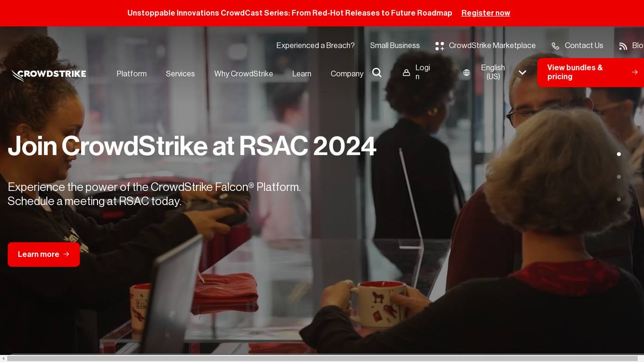Viewport: 644px width, 362px height.
Task: Click the scrollbar left arrow
Action: pos(3,358)
